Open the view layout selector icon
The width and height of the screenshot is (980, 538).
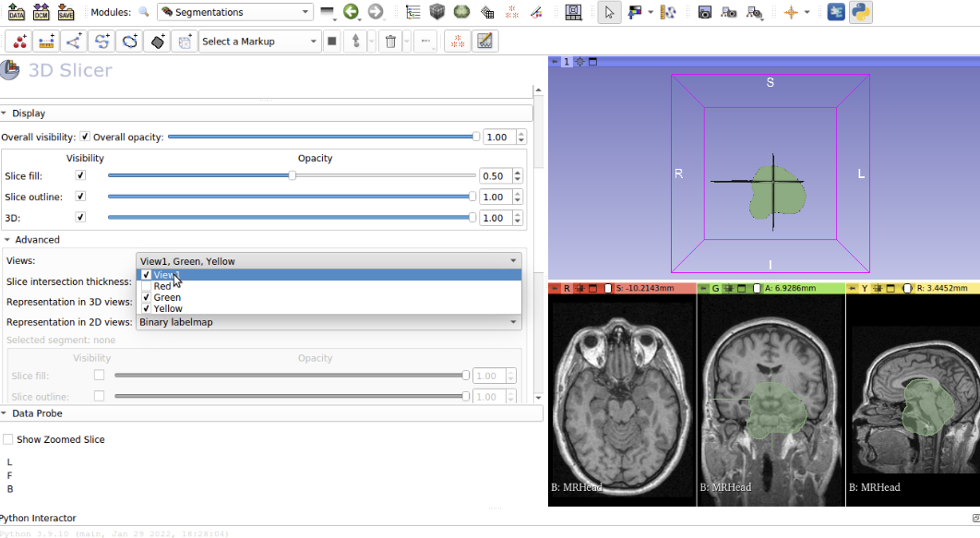pyautogui.click(x=573, y=12)
